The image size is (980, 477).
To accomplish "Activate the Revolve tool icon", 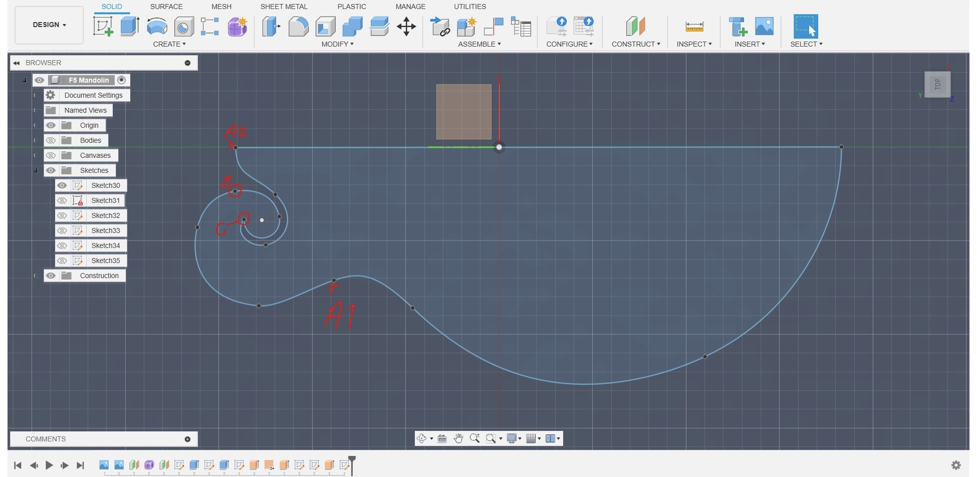I will 157,26.
